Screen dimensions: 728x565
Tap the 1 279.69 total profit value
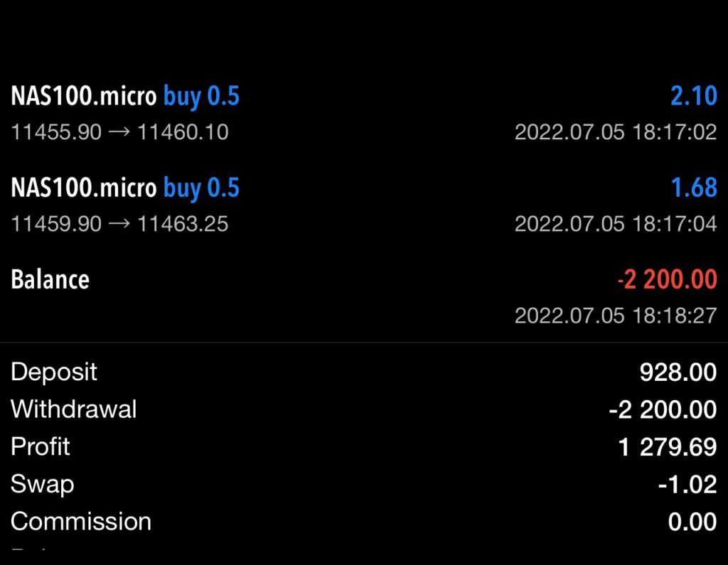pos(668,447)
